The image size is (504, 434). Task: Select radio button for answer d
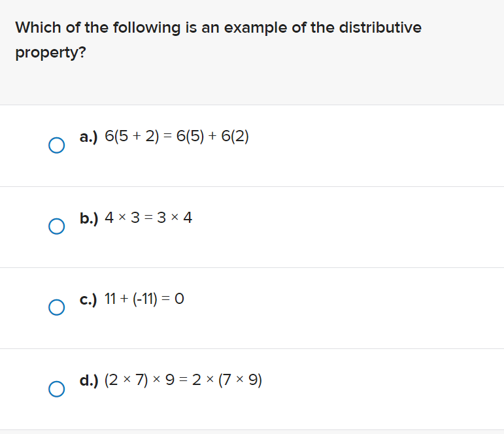(57, 389)
